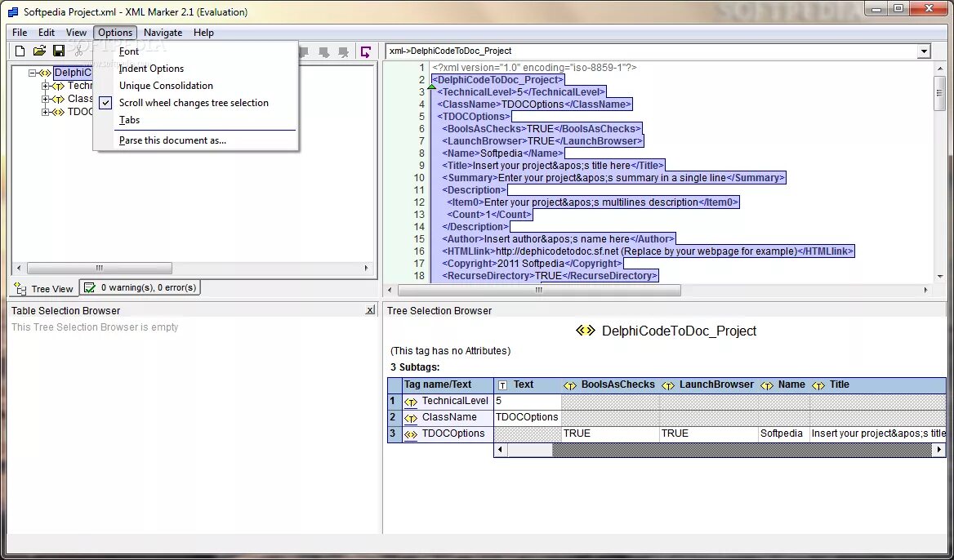Open the File menu

pos(20,33)
